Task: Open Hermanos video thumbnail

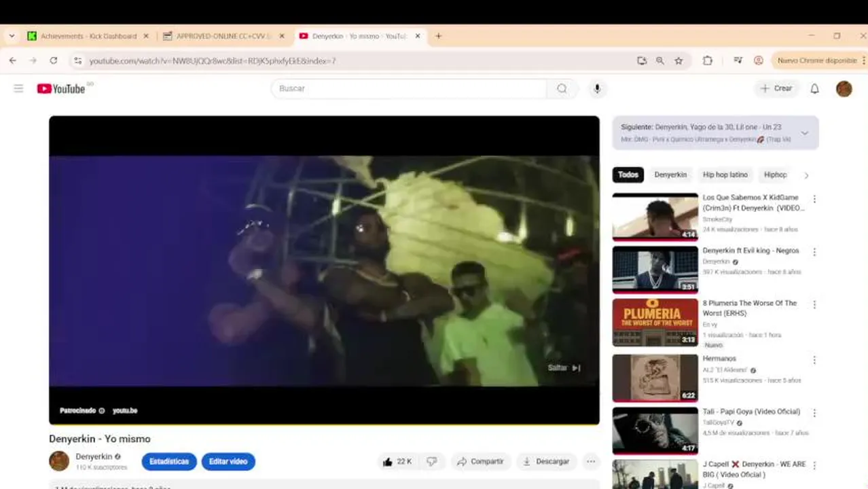Action: tap(655, 378)
